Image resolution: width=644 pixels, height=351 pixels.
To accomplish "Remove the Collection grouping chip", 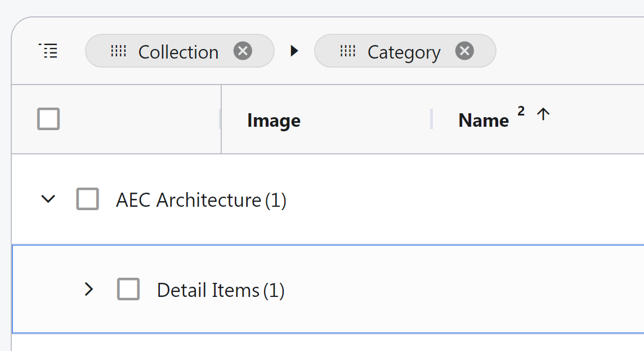I will 243,51.
